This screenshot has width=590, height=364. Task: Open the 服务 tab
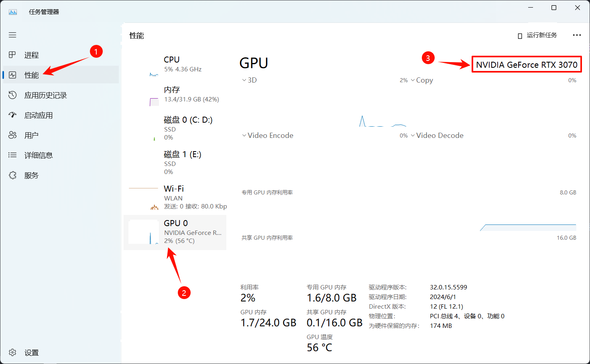coord(61,175)
